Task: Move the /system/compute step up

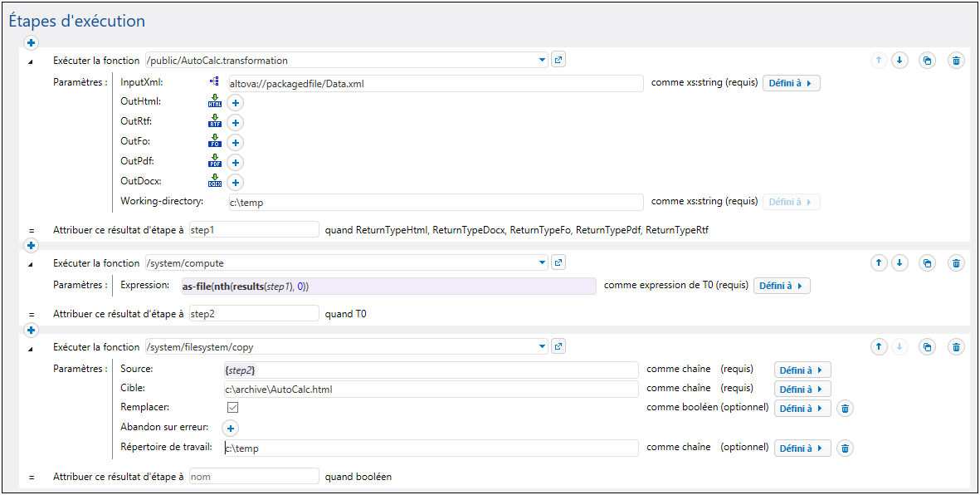Action: coord(879,263)
